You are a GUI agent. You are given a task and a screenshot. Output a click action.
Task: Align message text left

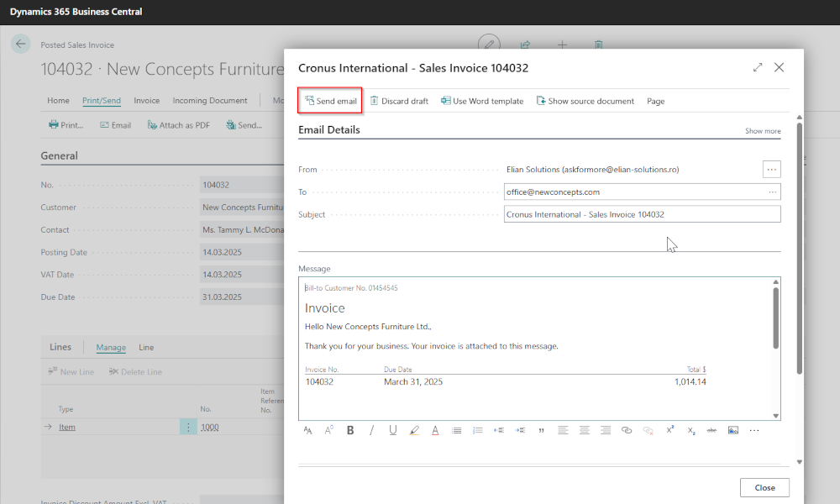pyautogui.click(x=563, y=430)
